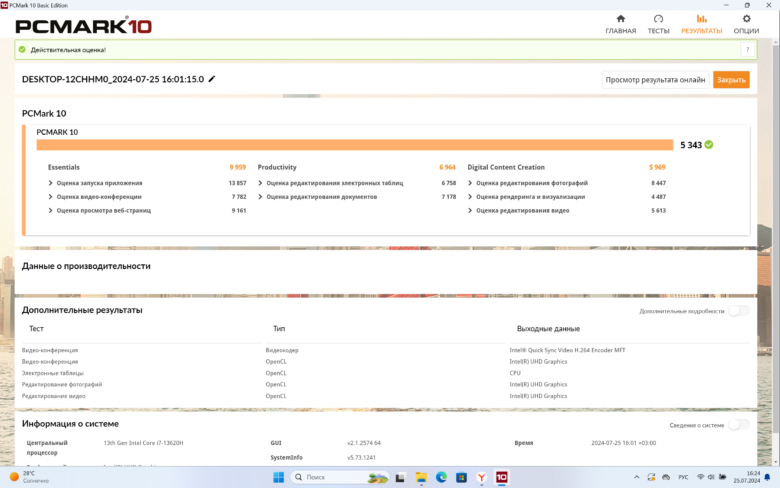Launch Microsoft Edge from taskbar

tap(441, 478)
